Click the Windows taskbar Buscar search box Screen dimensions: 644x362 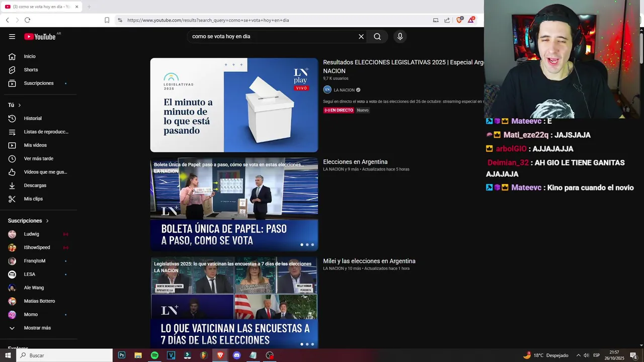coord(64,355)
